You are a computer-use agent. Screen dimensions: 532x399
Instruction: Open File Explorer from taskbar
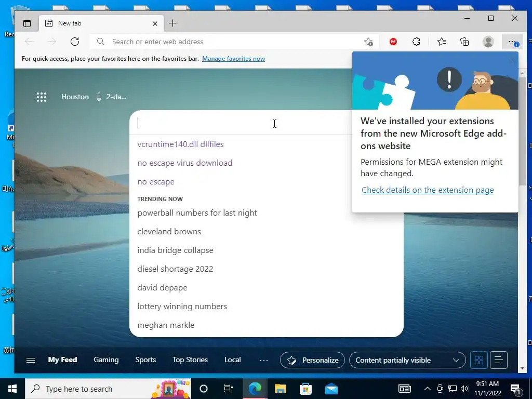point(280,389)
